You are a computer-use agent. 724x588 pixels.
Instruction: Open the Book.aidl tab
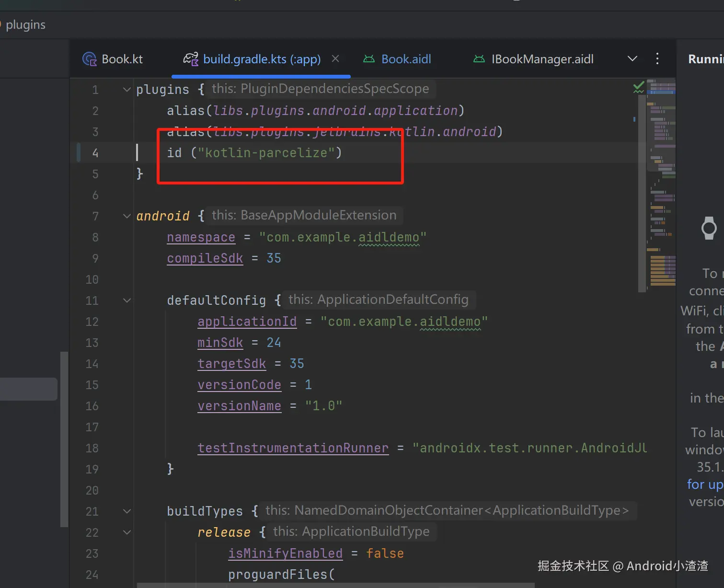pyautogui.click(x=397, y=59)
